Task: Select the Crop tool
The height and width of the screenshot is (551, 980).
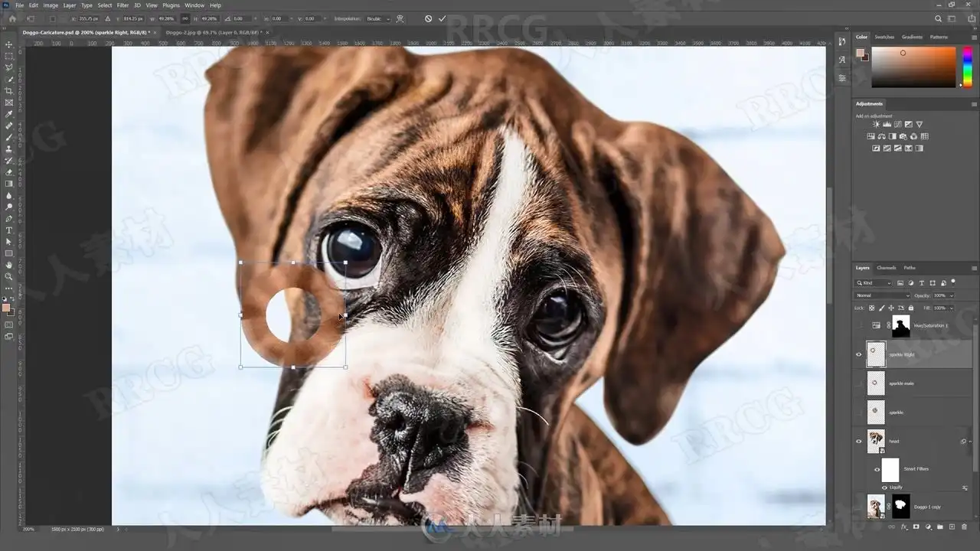Action: [x=9, y=91]
